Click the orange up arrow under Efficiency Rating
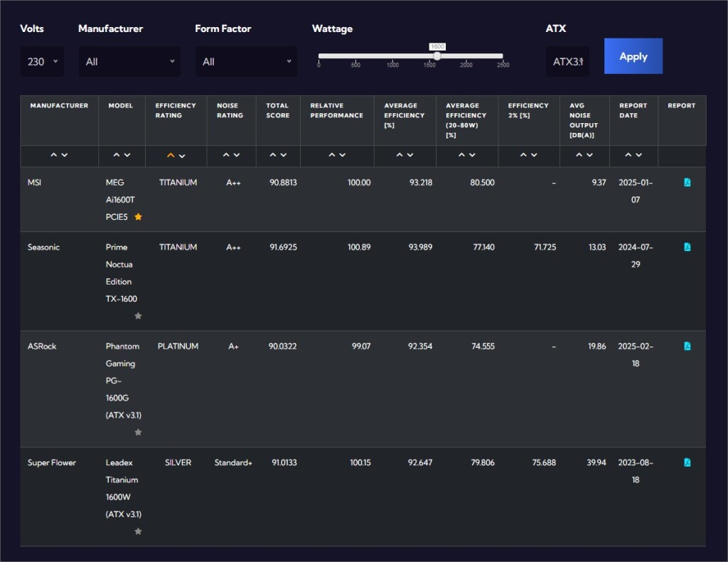728x562 pixels. point(171,156)
